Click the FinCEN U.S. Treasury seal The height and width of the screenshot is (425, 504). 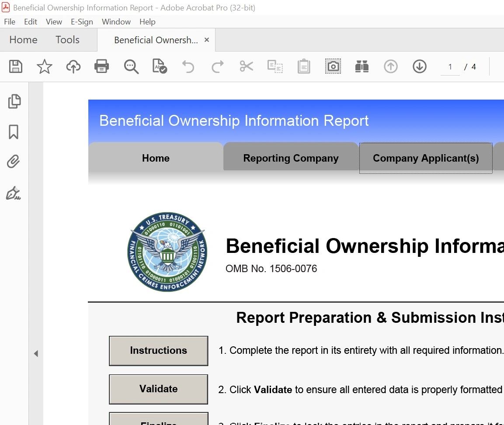(167, 252)
